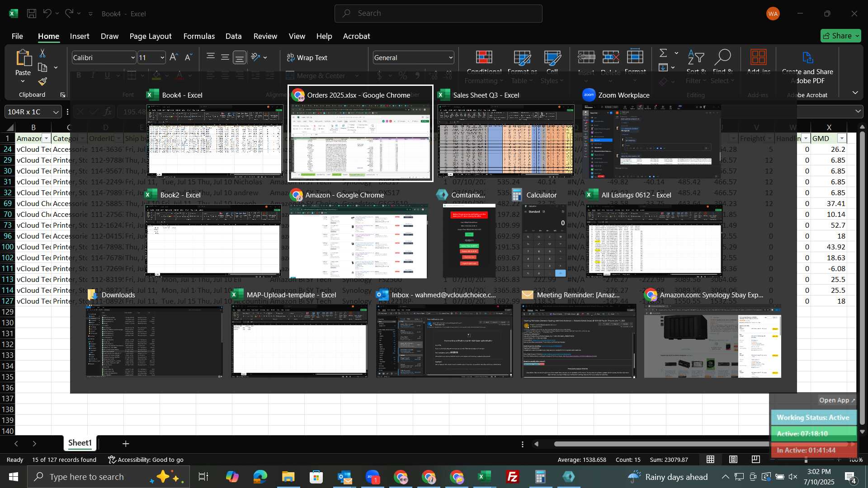Viewport: 868px width, 488px height.
Task: Click the Cut scissors icon
Action: coord(42,53)
